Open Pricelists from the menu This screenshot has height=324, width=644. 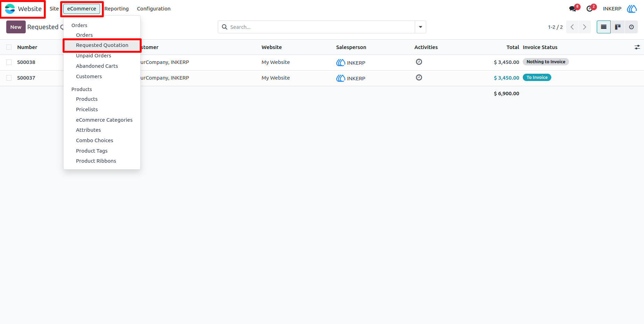click(87, 110)
